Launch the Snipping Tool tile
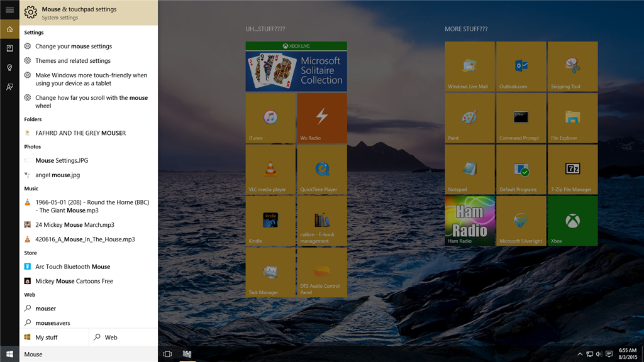Screen dimensions: 644x362 (x=572, y=67)
